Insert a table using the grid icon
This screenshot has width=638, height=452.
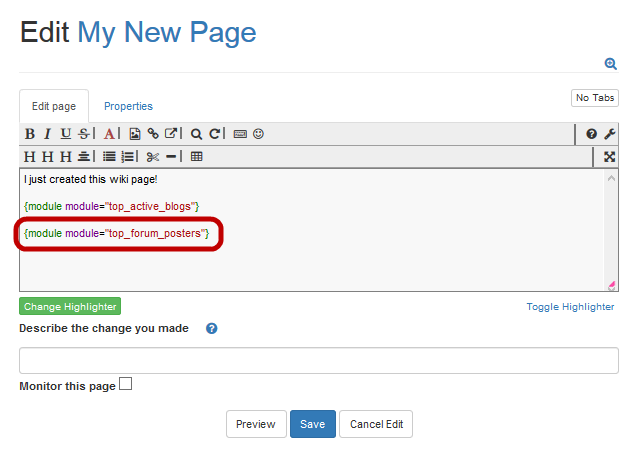tap(197, 157)
